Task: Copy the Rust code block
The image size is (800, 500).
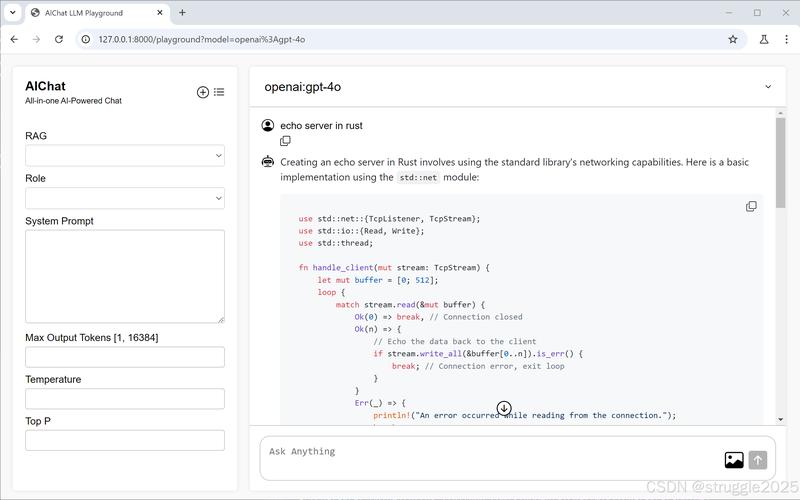Action: point(751,206)
